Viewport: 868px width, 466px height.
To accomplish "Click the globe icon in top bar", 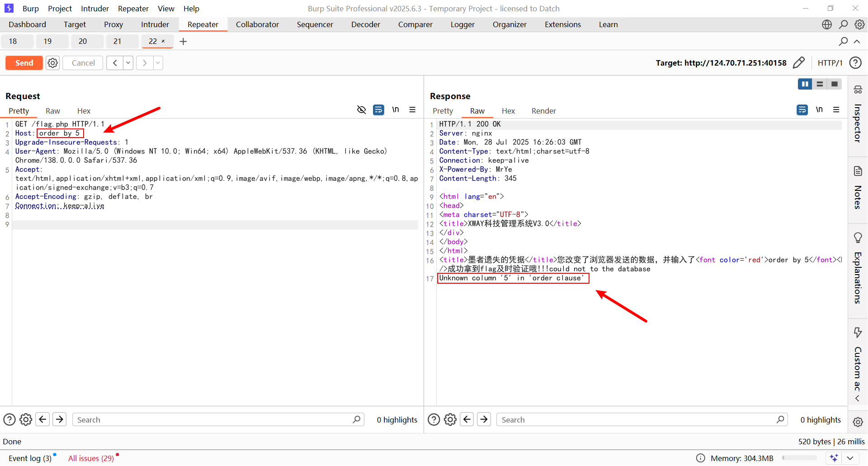I will point(827,24).
